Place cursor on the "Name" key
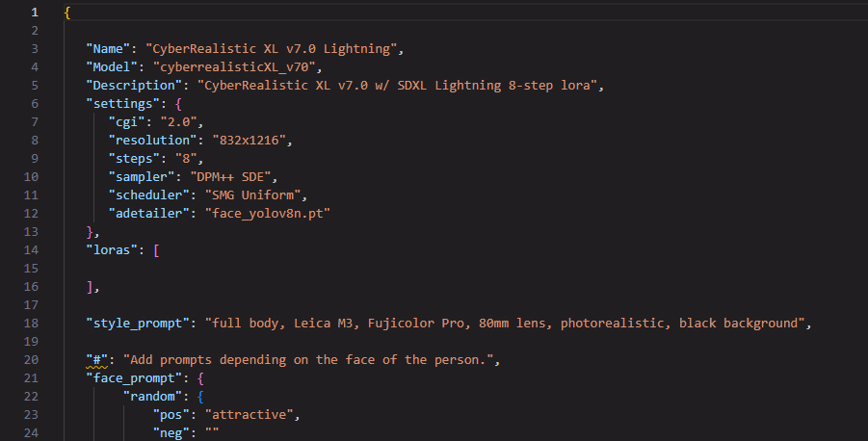The width and height of the screenshot is (868, 441). [109, 49]
